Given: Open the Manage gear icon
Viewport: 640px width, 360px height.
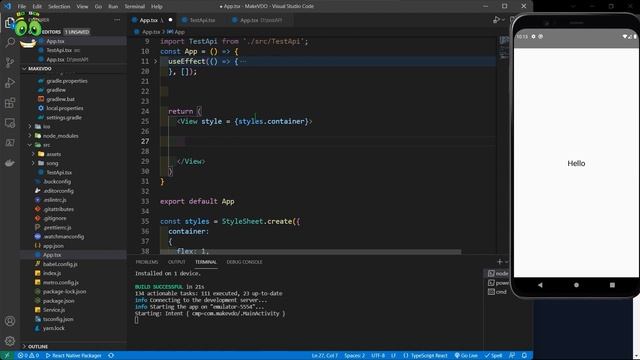Looking at the screenshot, I should pyautogui.click(x=10, y=341).
